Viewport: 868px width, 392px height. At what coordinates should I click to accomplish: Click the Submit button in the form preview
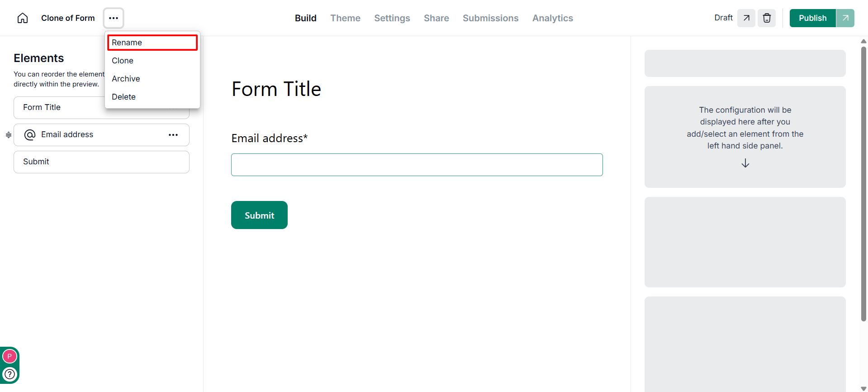[x=259, y=215]
